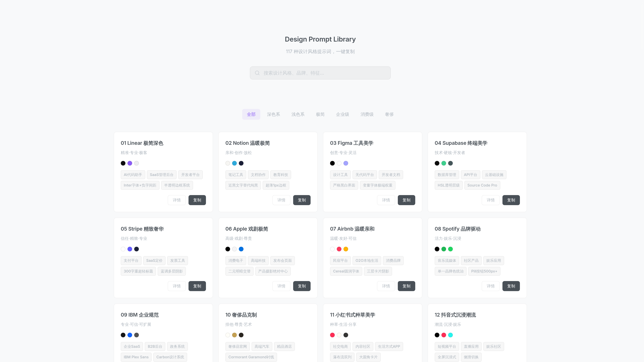Open the 奢侈 filter tab
The width and height of the screenshot is (644, 362).
coord(389,114)
